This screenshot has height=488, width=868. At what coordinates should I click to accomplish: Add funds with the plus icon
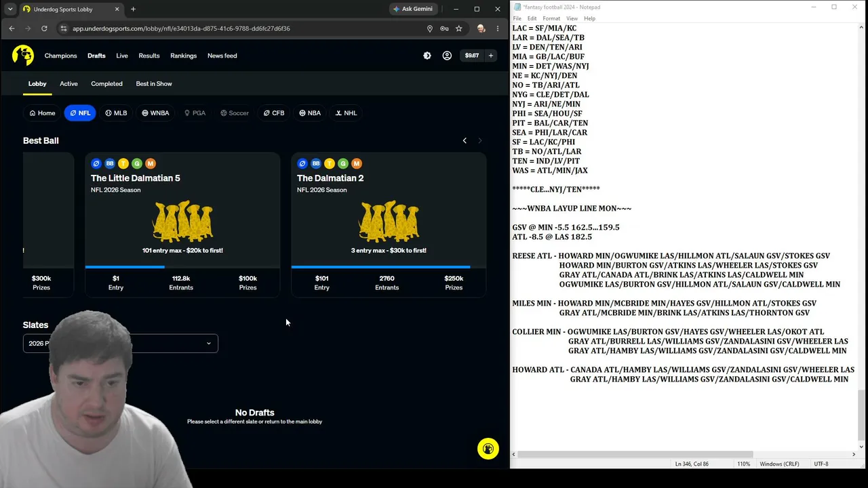(491, 56)
